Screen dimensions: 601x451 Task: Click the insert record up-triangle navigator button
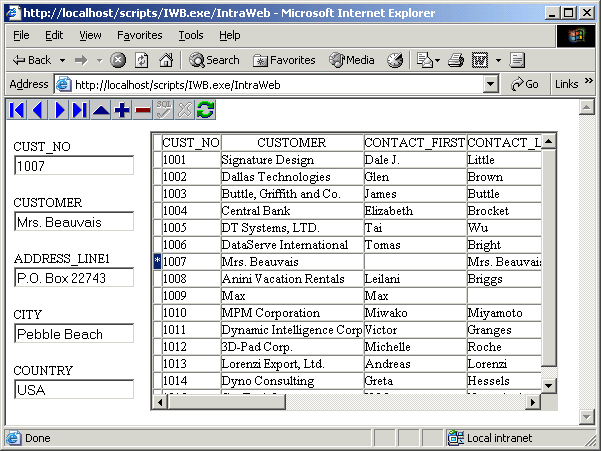[x=101, y=110]
